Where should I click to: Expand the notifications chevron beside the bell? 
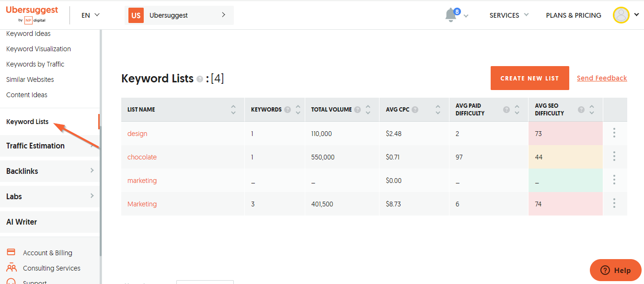point(466,16)
